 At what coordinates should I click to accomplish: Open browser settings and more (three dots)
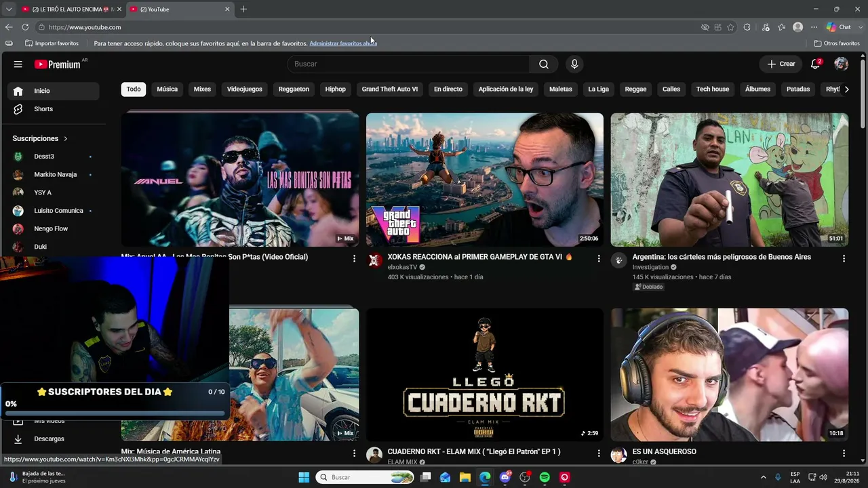pos(814,27)
